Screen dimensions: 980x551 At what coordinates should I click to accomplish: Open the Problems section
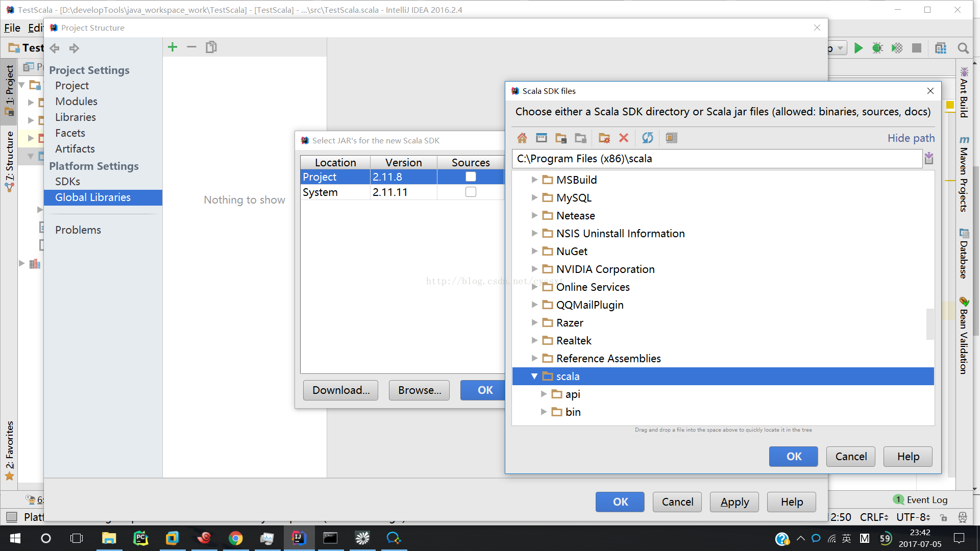78,230
